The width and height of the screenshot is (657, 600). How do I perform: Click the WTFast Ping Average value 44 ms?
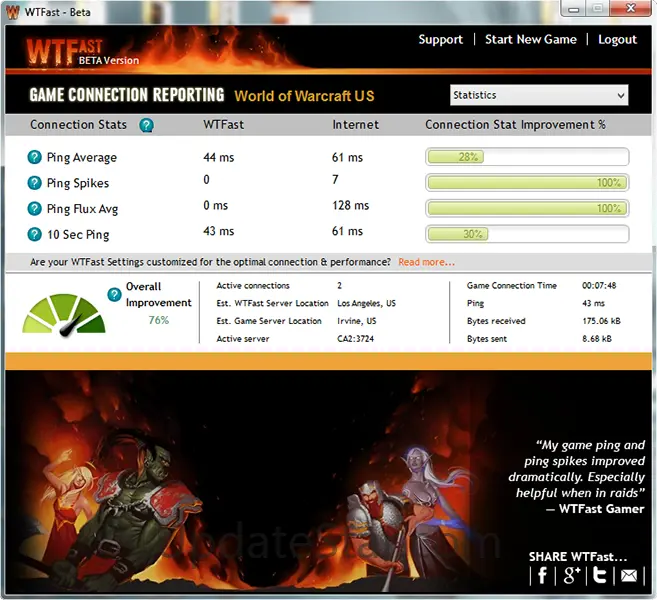pos(219,158)
